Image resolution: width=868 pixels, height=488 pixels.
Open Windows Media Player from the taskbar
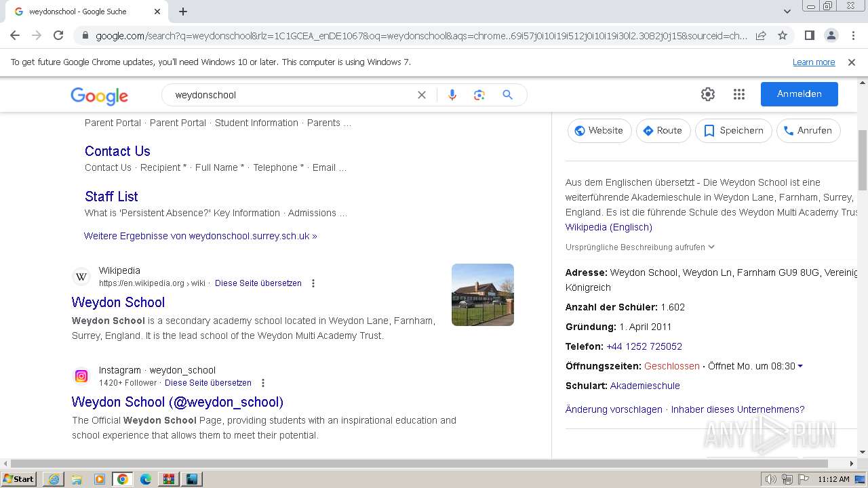tap(100, 479)
